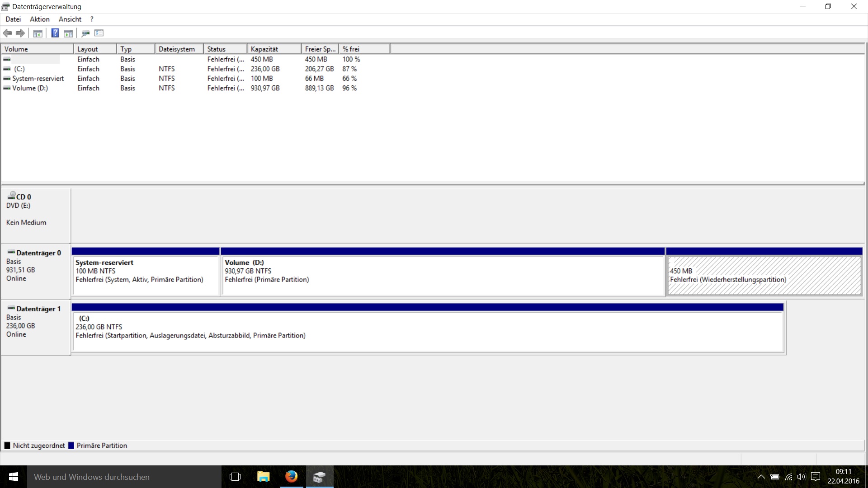Screen dimensions: 868x488
Task: Open Firefox from the taskbar
Action: pos(292,477)
